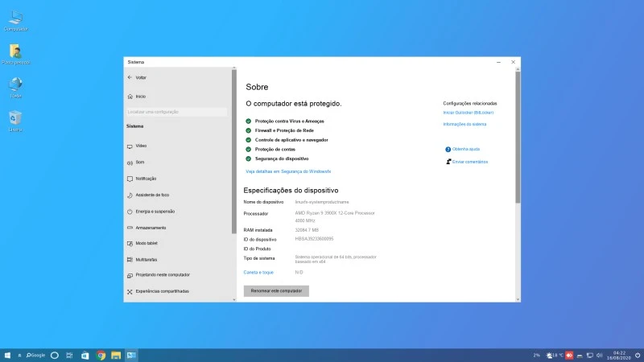Click the Obtenha ajuda help link
Viewport: 644px width, 362px height.
(x=462, y=149)
